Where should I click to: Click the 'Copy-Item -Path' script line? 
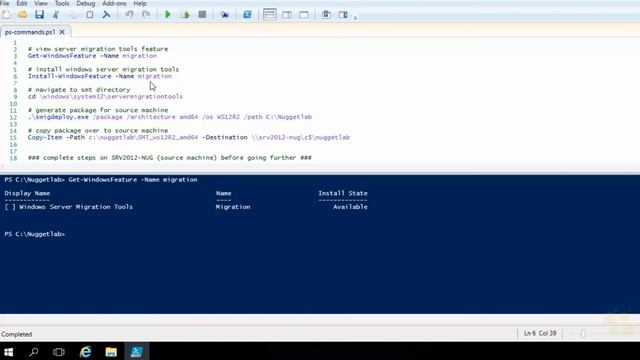(189, 137)
